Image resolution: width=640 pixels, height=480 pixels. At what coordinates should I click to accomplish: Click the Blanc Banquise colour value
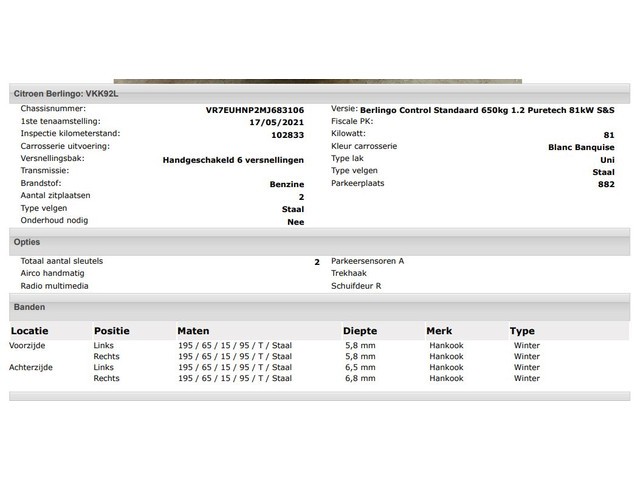click(581, 147)
